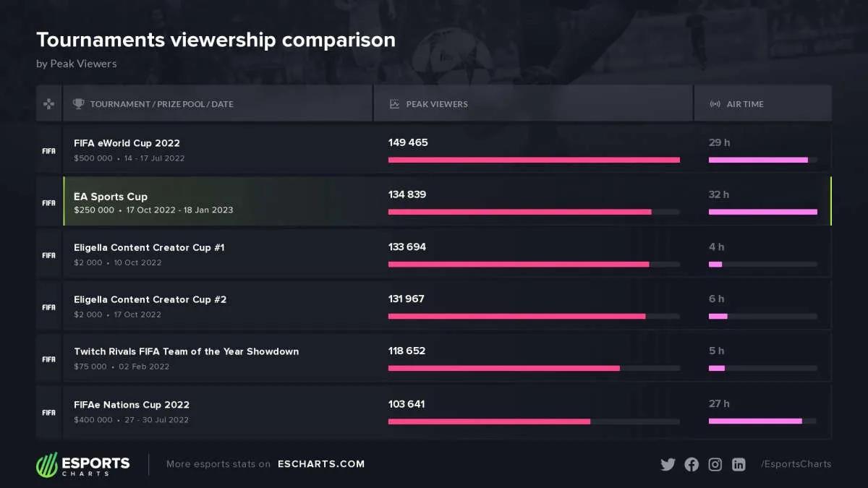This screenshot has height=488, width=868.
Task: Click the trophy icon in header
Action: 79,103
